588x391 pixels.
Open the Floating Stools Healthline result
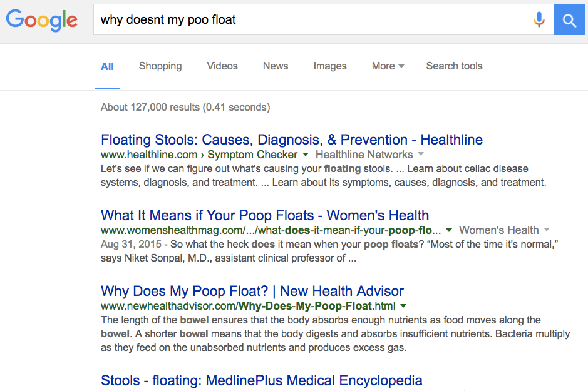click(292, 140)
